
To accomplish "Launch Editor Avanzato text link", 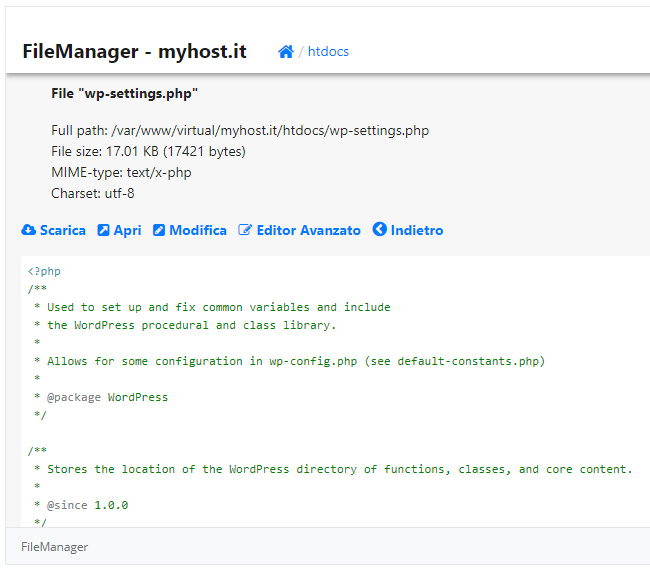I will pos(308,230).
